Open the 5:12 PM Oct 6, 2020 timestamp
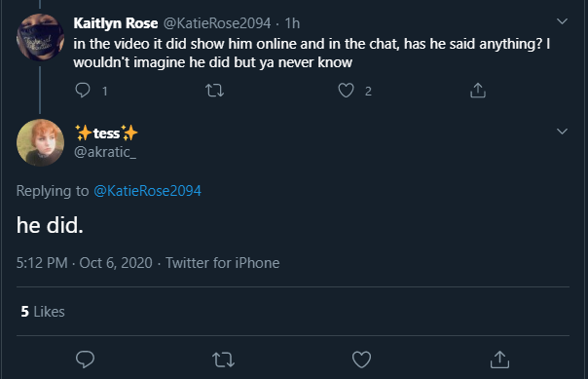The image size is (588, 379). pos(85,263)
